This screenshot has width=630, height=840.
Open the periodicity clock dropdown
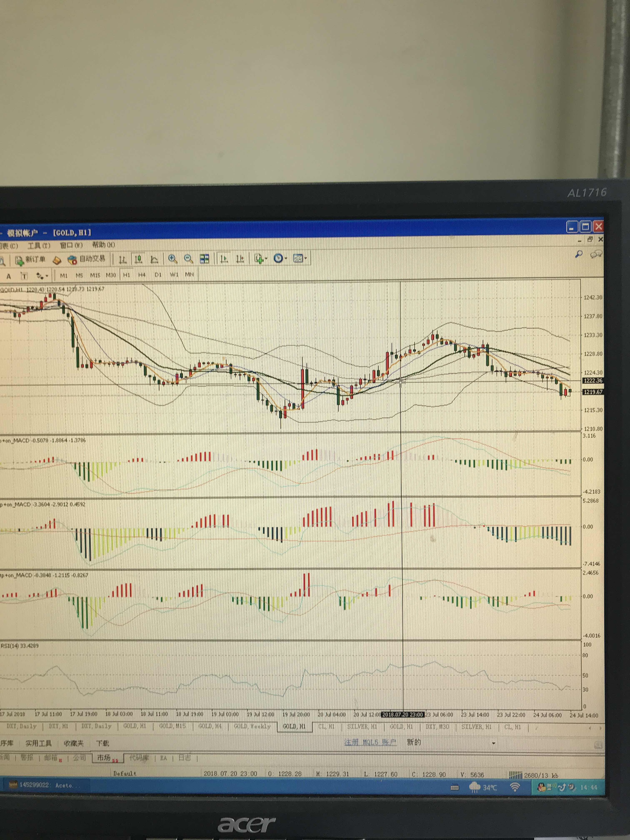coord(280,259)
